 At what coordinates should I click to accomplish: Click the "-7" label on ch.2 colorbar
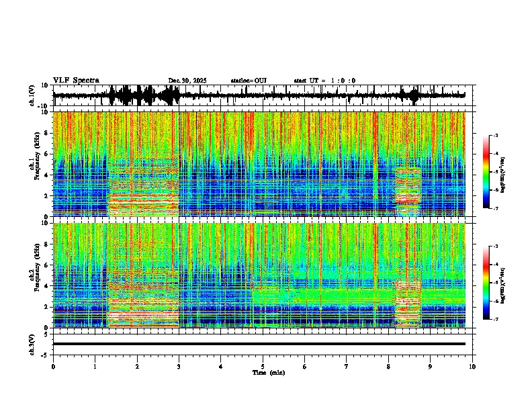click(x=496, y=319)
